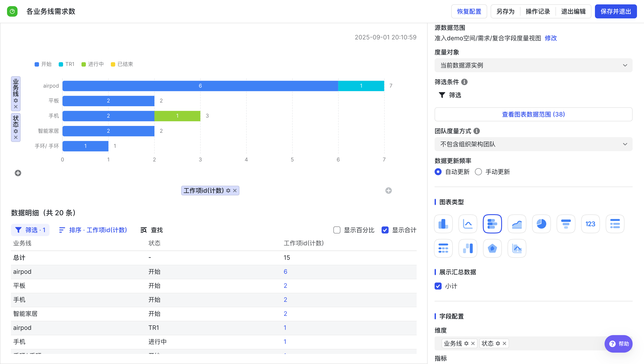Toggle 开始 legend series
644x364 pixels.
[43, 64]
